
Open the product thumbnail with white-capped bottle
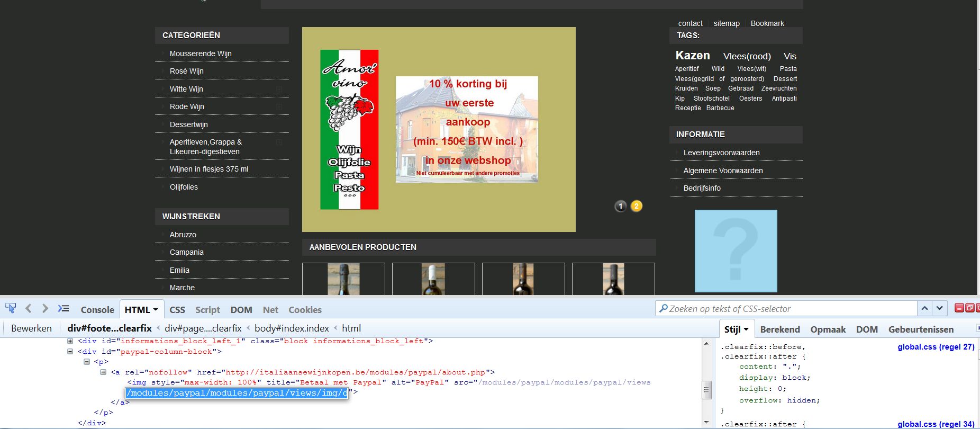pyautogui.click(x=433, y=279)
